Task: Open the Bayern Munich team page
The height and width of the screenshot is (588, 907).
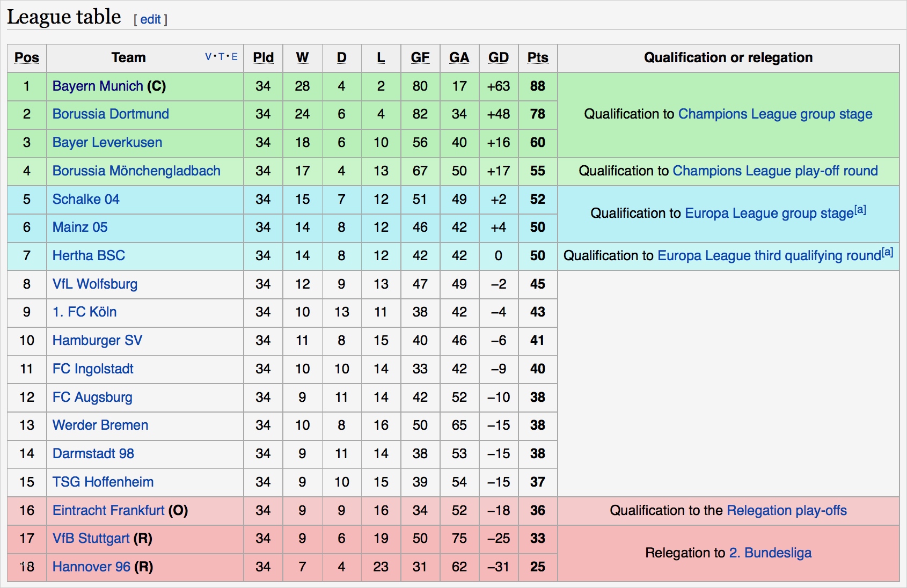Action: (x=98, y=86)
